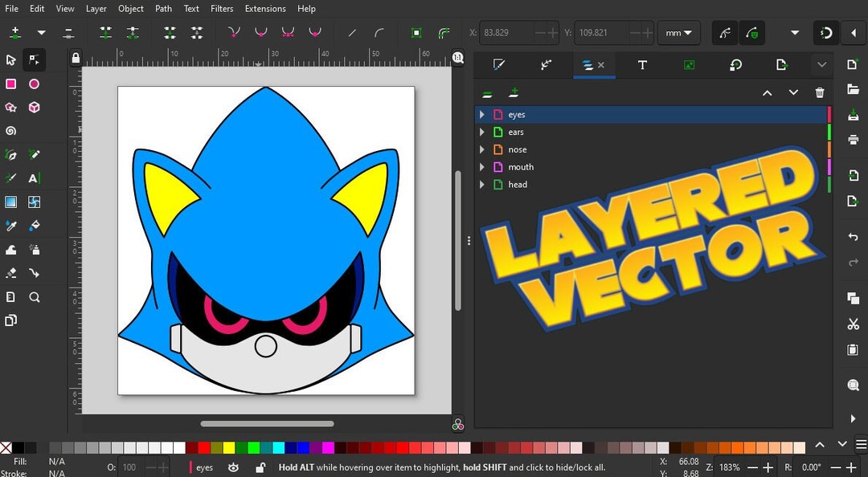Move the selected layer up with the arrow button
868x477 pixels.
[767, 92]
